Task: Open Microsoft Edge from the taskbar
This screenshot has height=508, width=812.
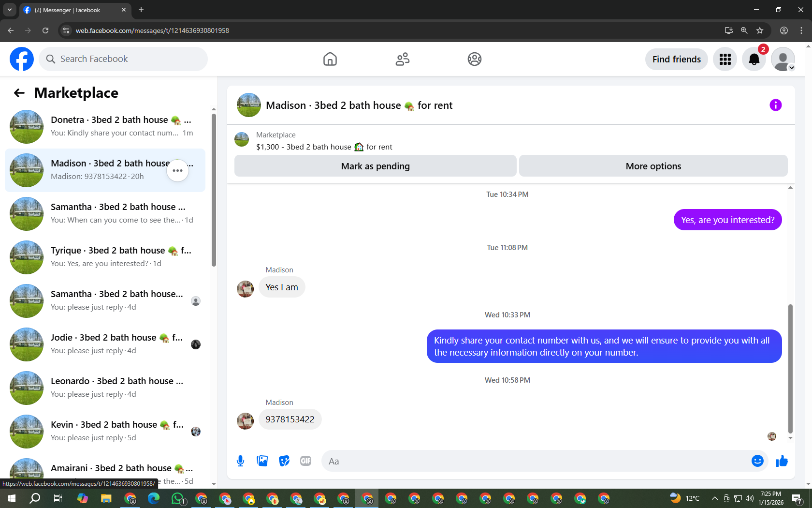Action: click(154, 498)
